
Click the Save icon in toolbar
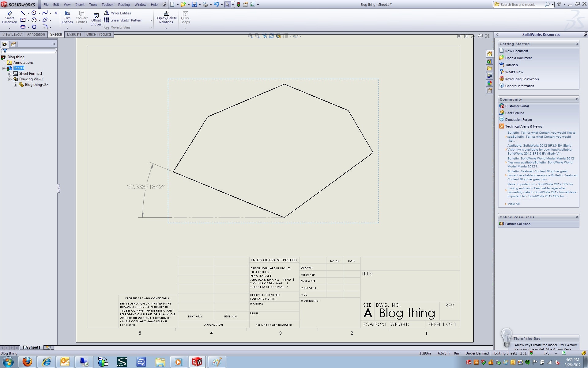(194, 4)
